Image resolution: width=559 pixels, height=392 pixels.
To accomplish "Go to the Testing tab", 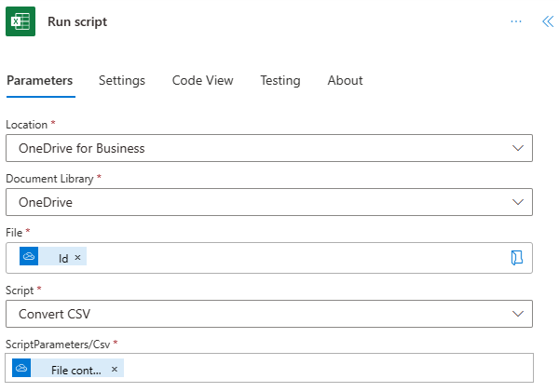I will (x=280, y=80).
